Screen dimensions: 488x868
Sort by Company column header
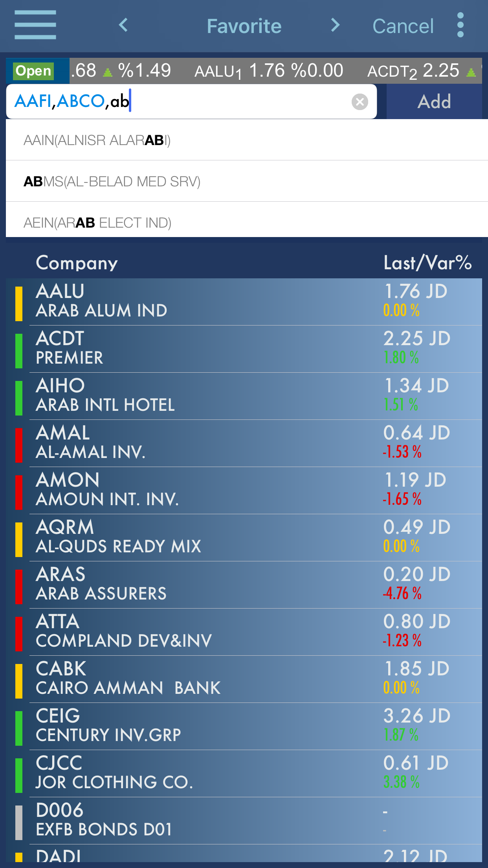click(x=77, y=263)
